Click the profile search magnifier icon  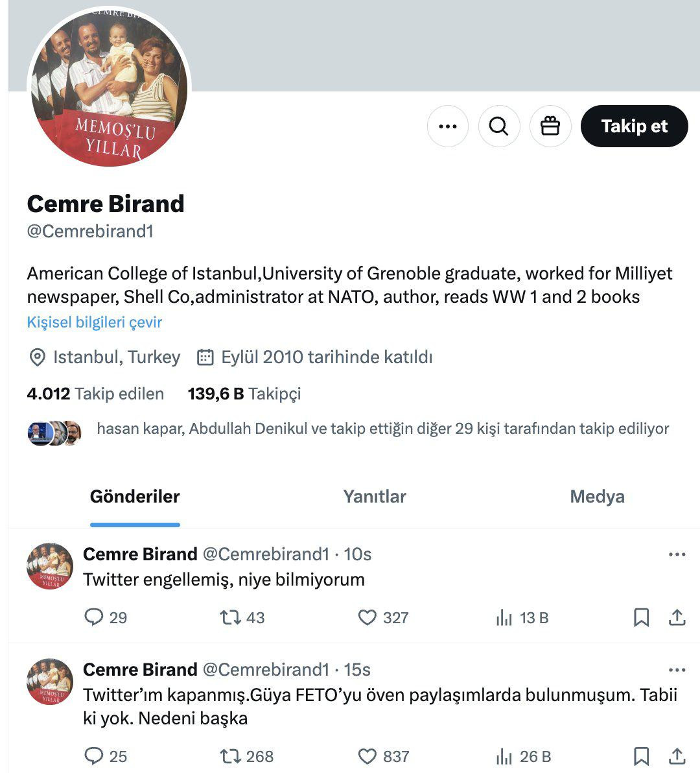click(x=498, y=126)
